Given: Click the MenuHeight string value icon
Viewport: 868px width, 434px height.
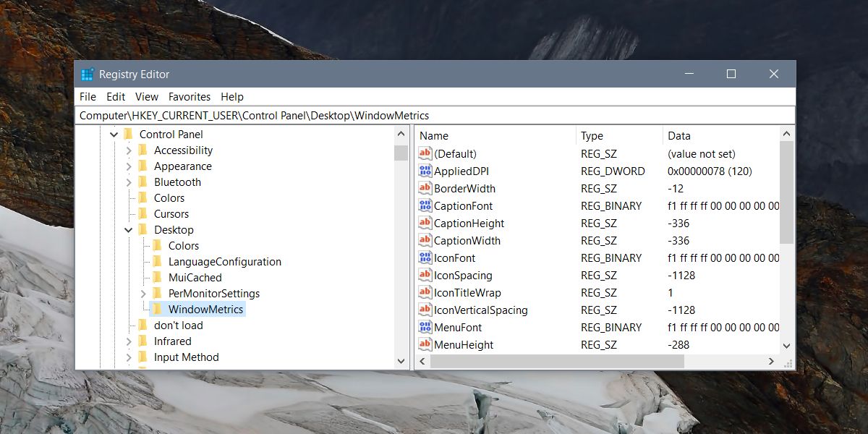Looking at the screenshot, I should click(x=425, y=344).
